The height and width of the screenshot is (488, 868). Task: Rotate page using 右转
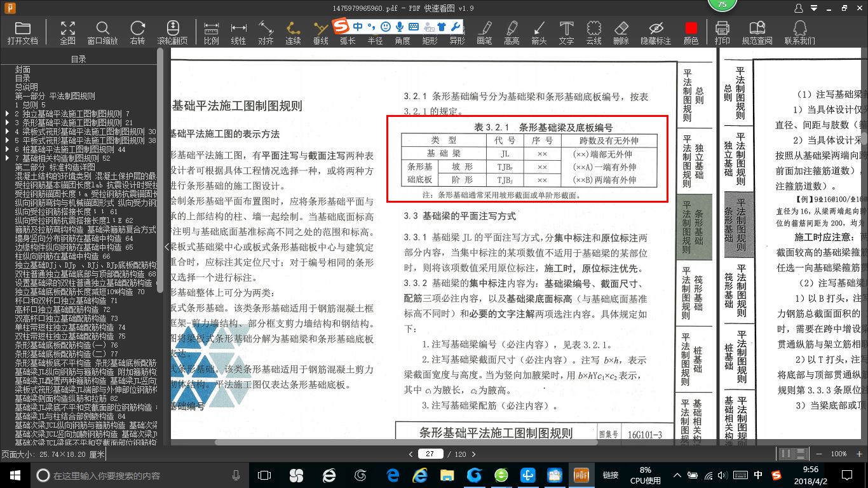click(137, 33)
